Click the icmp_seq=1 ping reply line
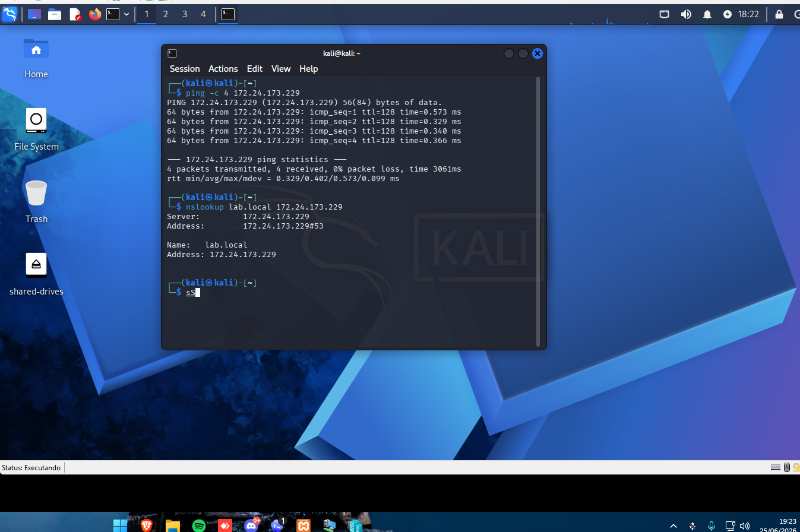 (x=314, y=112)
